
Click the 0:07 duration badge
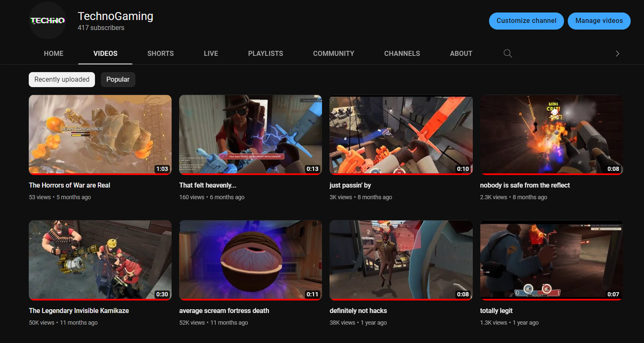click(613, 294)
